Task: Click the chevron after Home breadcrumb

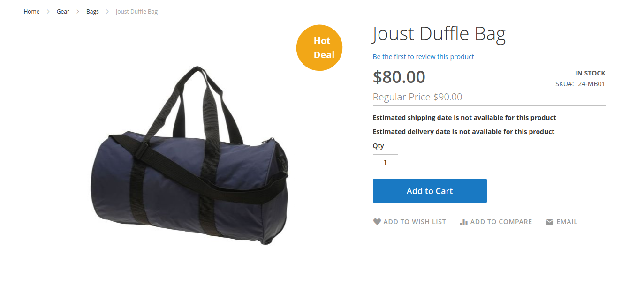Action: click(48, 12)
